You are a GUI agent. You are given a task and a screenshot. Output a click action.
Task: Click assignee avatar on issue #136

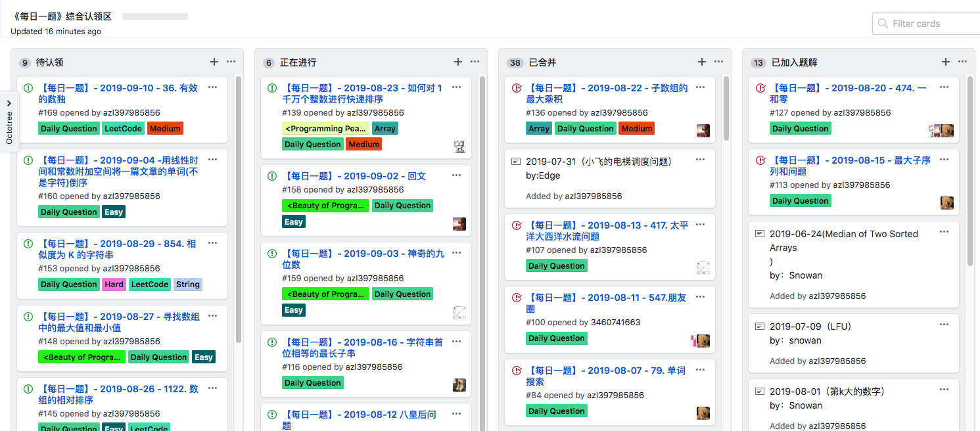(703, 130)
